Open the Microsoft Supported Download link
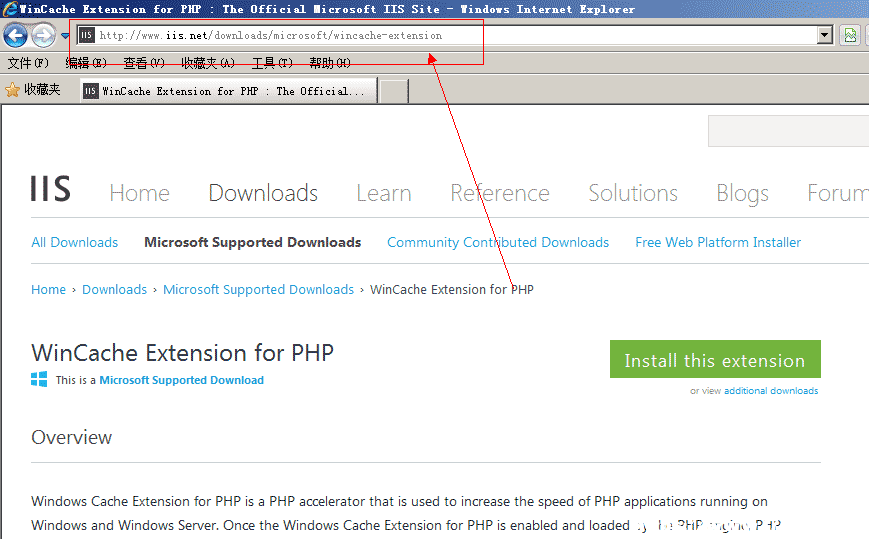The image size is (869, 539). pos(181,380)
